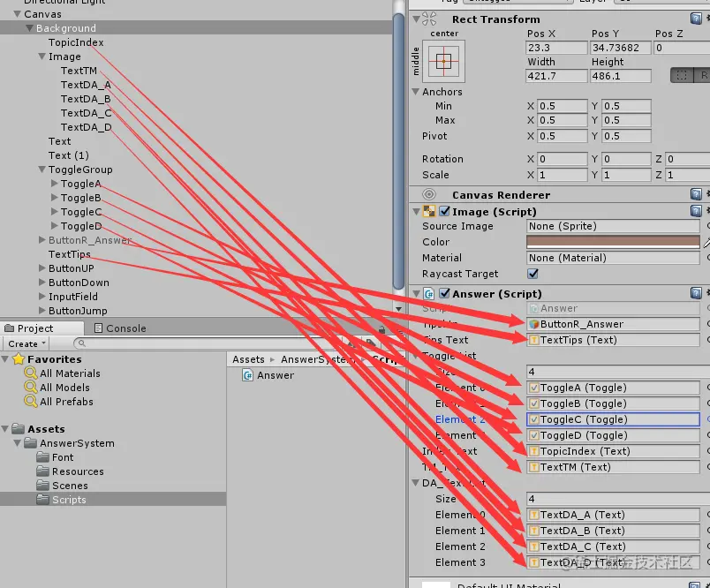Expand the ToggleA hierarchy node
The width and height of the screenshot is (710, 588).
[x=55, y=184]
